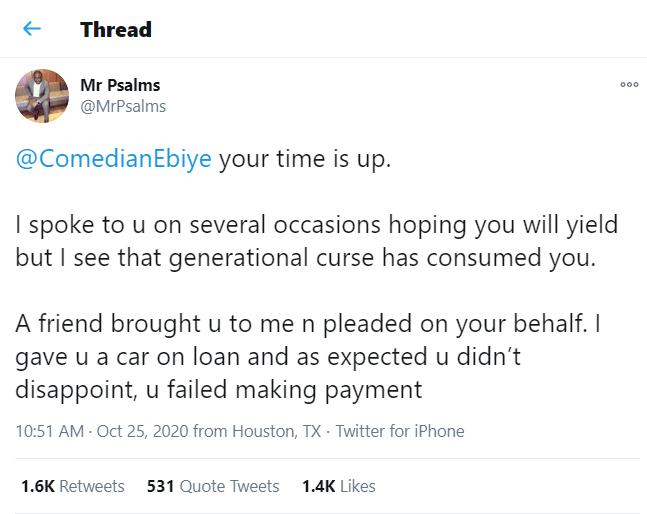View the 531 Quote Tweets list
This screenshot has width=647, height=514.
tap(213, 486)
